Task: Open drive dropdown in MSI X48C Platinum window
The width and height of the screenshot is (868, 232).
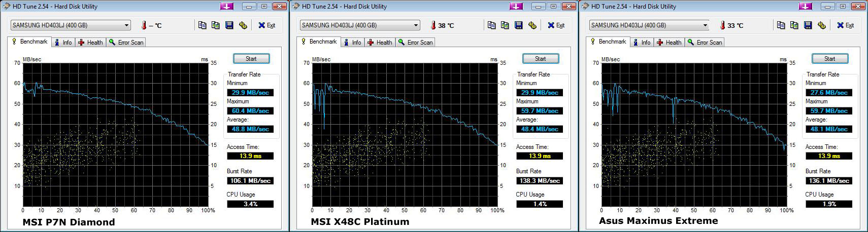Action: pyautogui.click(x=360, y=25)
